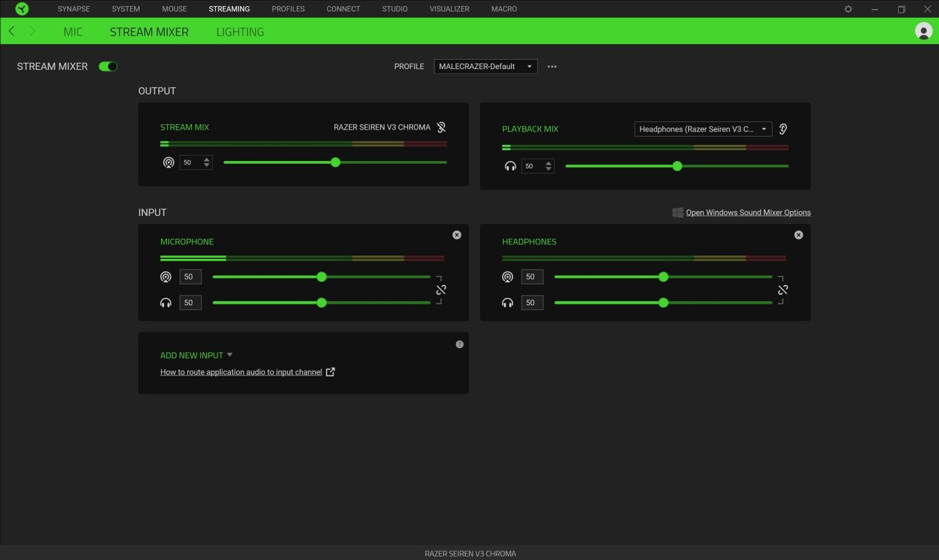Click Microphone playback headphones icon
The image size is (939, 560).
(166, 302)
